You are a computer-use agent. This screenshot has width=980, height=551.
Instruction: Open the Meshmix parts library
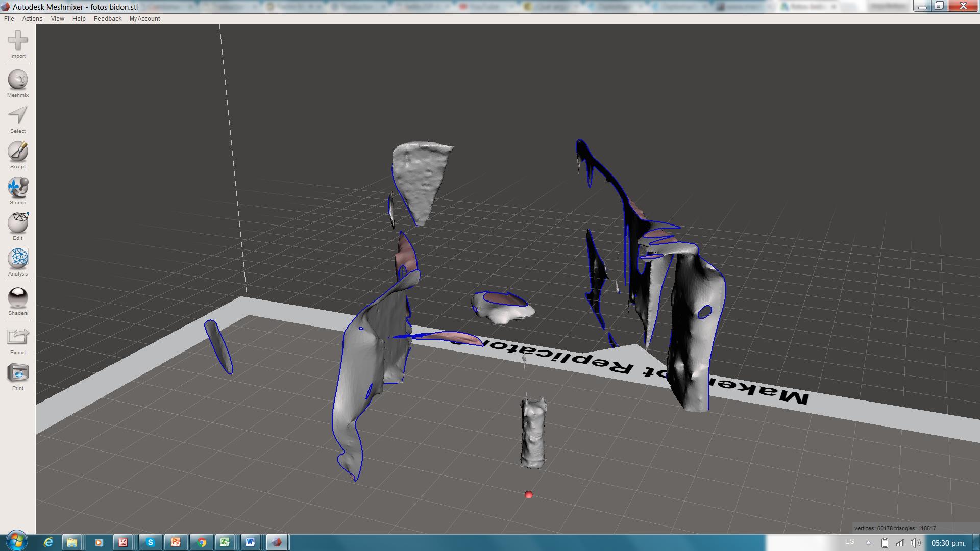18,80
